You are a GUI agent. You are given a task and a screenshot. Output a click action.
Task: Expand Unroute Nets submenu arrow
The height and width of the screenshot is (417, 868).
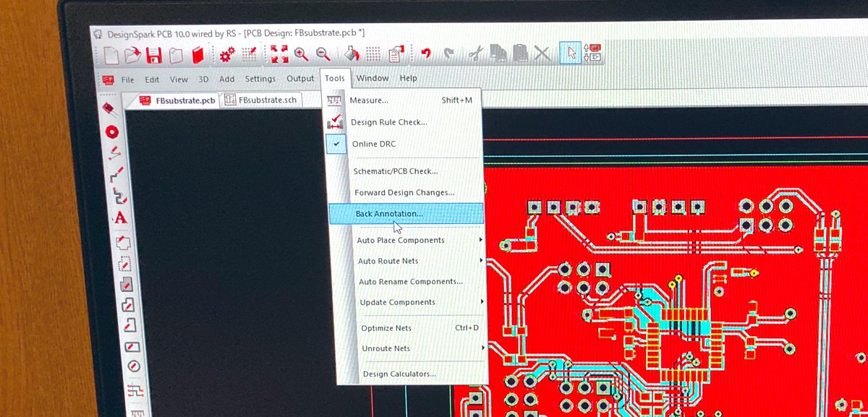482,348
